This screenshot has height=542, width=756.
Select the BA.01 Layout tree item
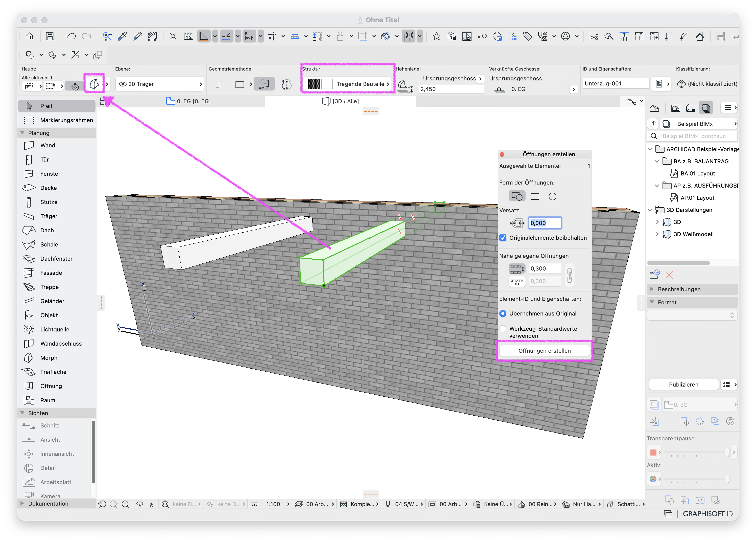697,173
